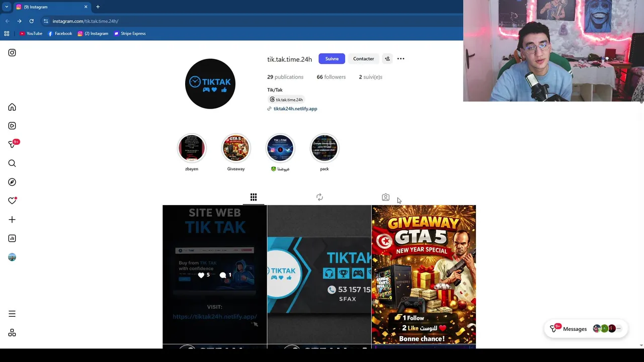The height and width of the screenshot is (362, 644).
Task: Reload the page with the refresh icon
Action: pos(31,21)
